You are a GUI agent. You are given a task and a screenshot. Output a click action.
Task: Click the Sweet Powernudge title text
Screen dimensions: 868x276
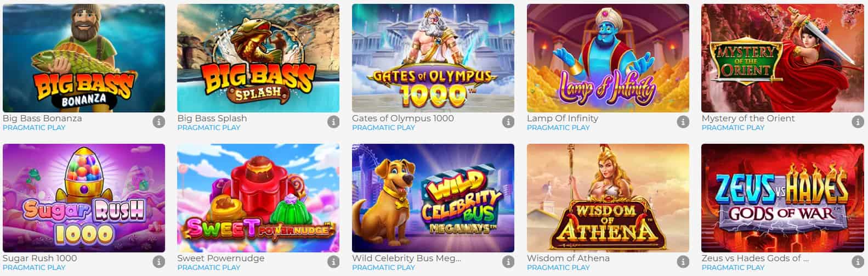pyautogui.click(x=221, y=258)
